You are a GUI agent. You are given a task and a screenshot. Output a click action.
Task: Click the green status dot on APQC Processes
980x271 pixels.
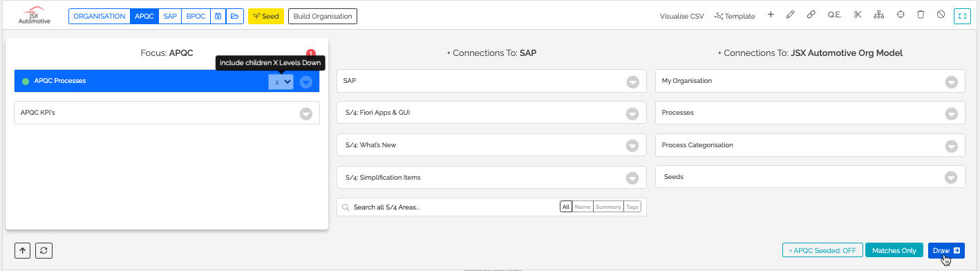26,82
